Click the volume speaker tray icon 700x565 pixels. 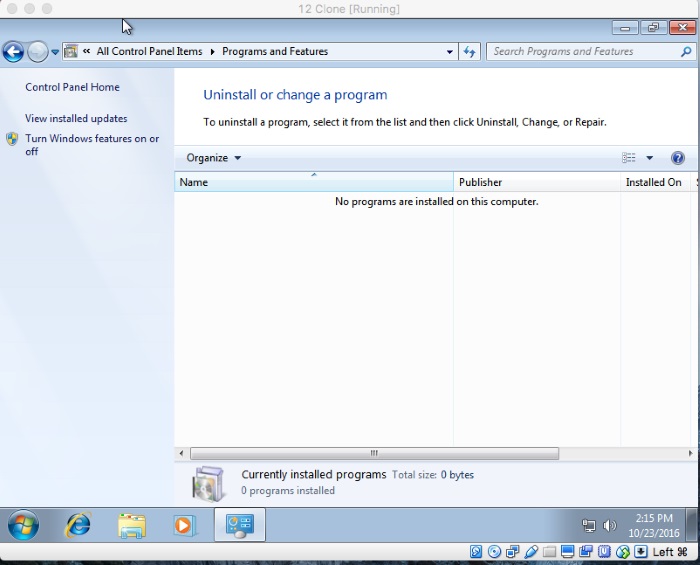[610, 526]
